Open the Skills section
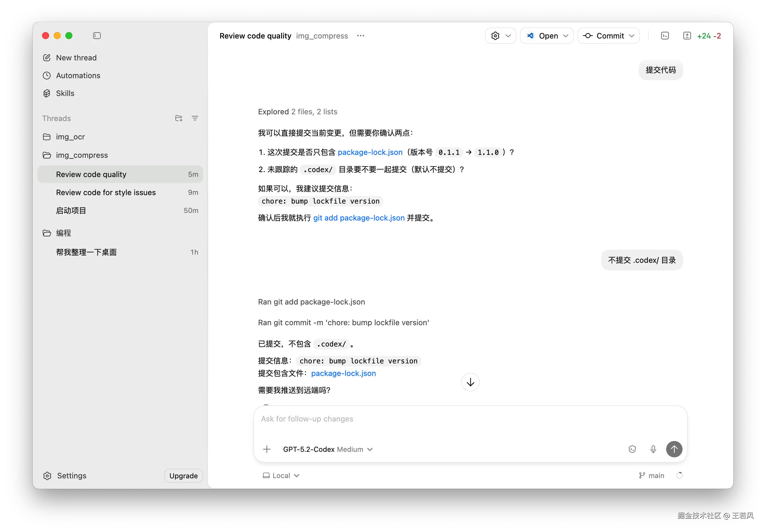The image size is (766, 532). (65, 93)
